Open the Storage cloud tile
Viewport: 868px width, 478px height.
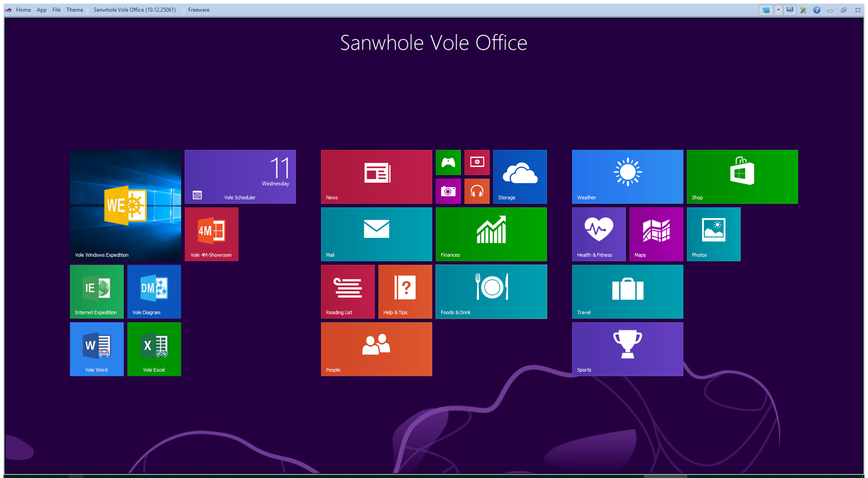pos(519,176)
